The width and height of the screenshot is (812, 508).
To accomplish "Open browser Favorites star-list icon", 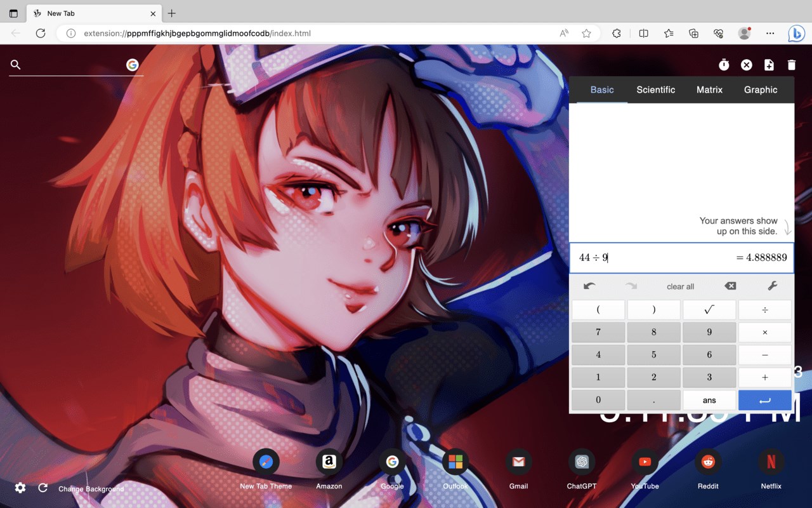I will (x=669, y=33).
